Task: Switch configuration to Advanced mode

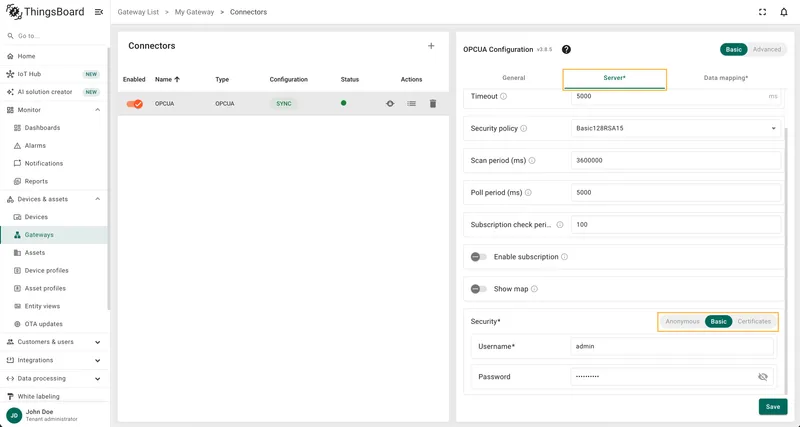Action: coord(767,49)
